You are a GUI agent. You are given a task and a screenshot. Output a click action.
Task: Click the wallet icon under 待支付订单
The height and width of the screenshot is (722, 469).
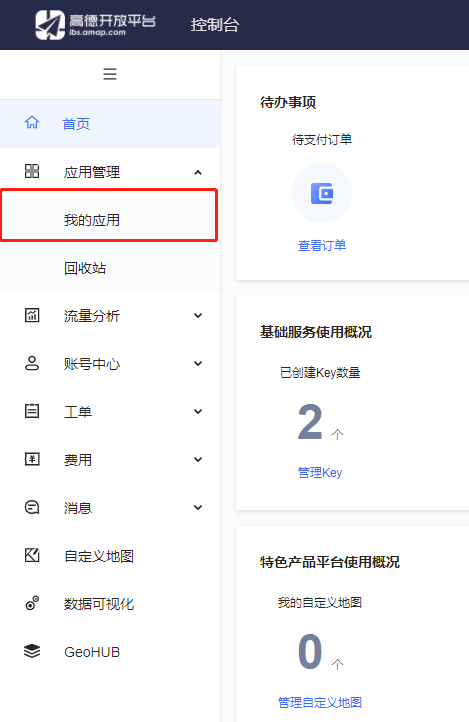pyautogui.click(x=322, y=193)
